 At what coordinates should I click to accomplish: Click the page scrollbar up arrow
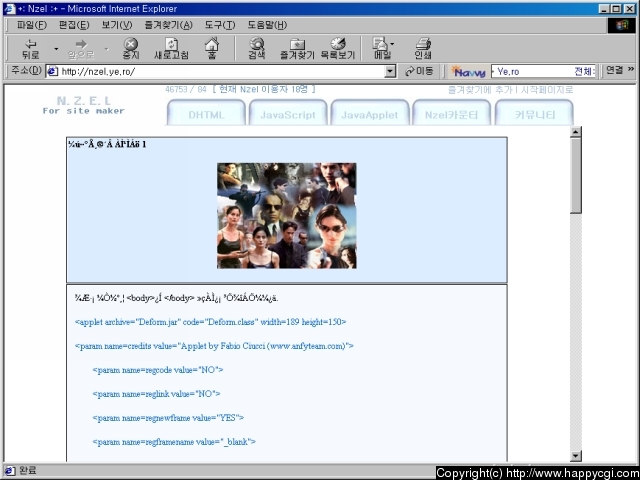point(576,132)
